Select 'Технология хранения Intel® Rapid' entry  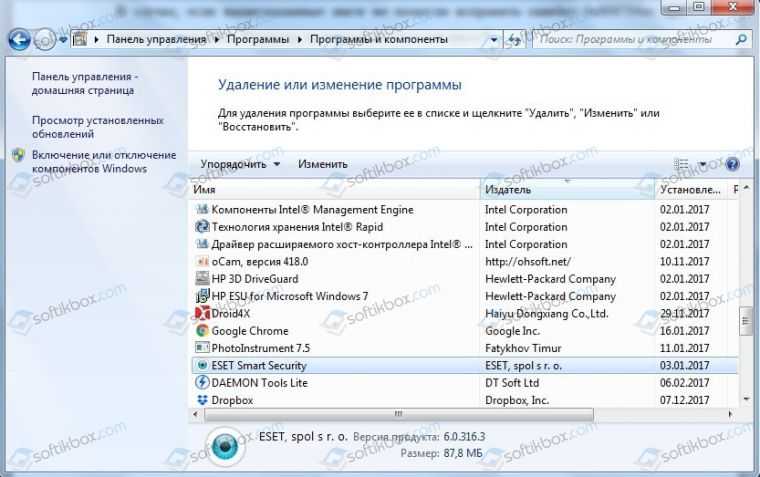tap(297, 227)
